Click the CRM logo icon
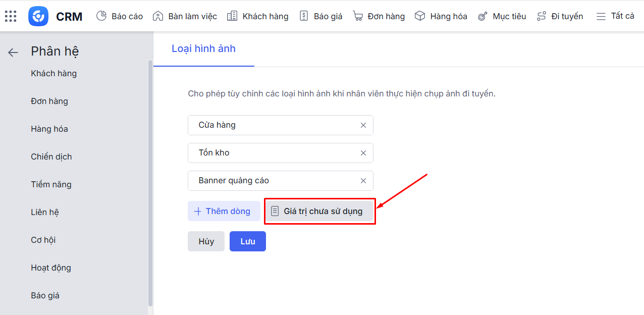 [38, 16]
